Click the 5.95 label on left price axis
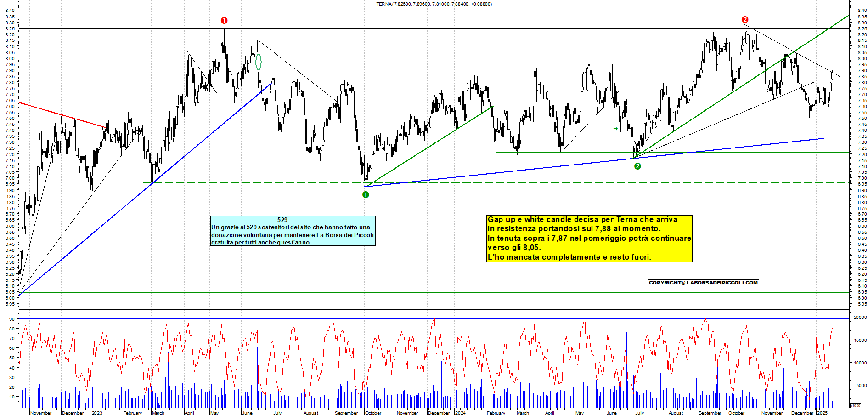Viewport: 868px width, 415px height. 11,304
